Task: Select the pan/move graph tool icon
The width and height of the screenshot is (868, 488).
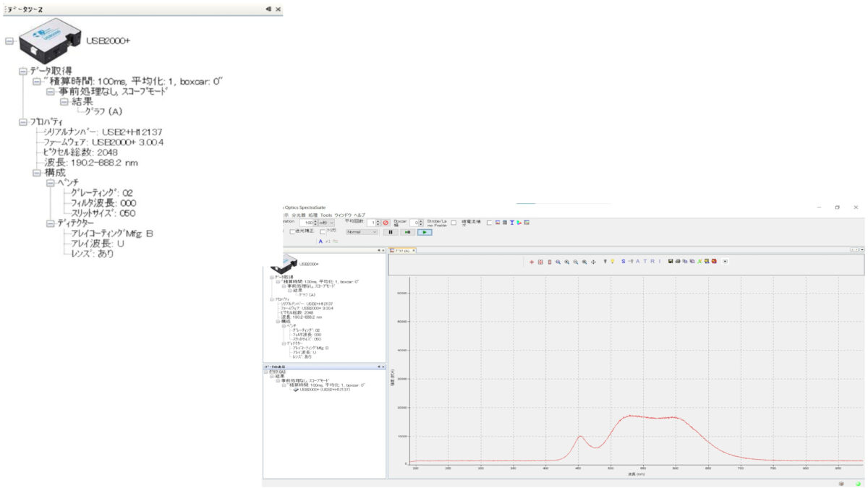Action: pyautogui.click(x=593, y=261)
